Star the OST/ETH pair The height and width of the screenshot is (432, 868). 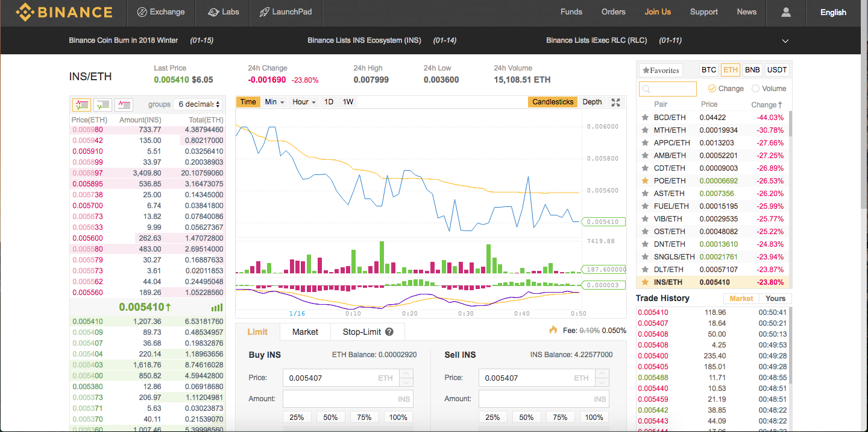[645, 232]
